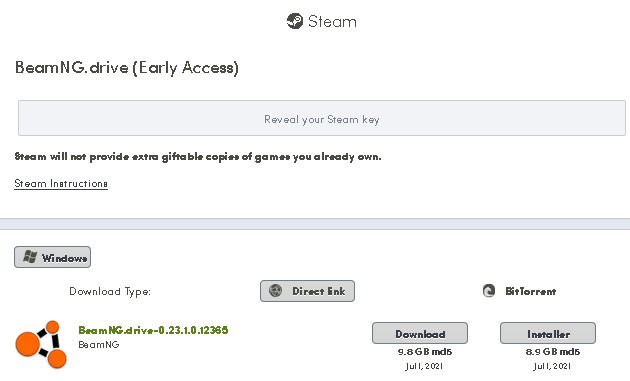Click the Installer button
This screenshot has width=630, height=381.
coord(548,333)
